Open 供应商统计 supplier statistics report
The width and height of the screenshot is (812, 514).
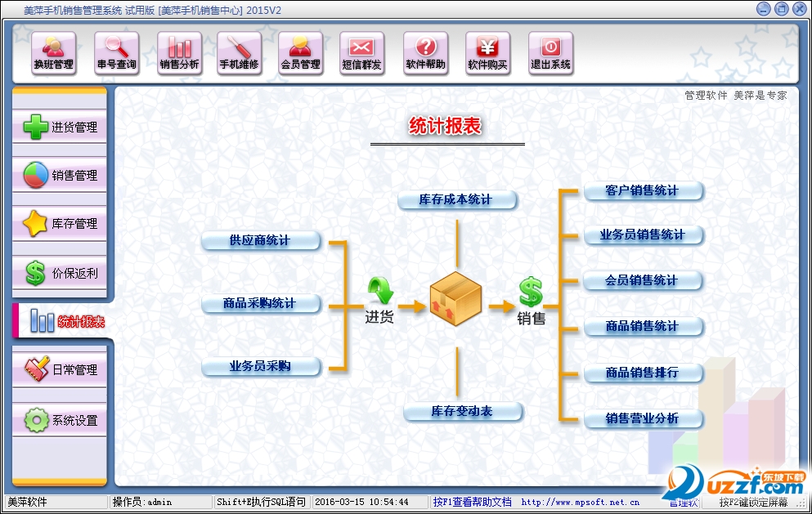tap(261, 241)
